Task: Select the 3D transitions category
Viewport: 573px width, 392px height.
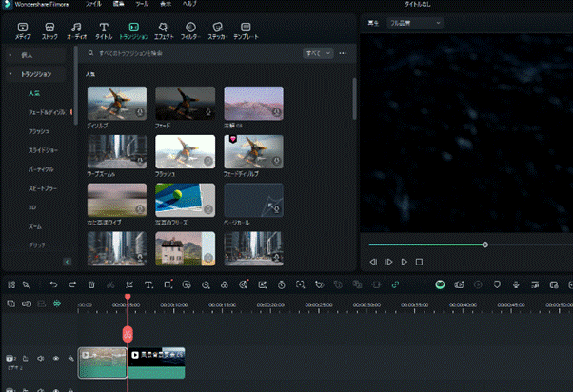Action: pos(32,207)
